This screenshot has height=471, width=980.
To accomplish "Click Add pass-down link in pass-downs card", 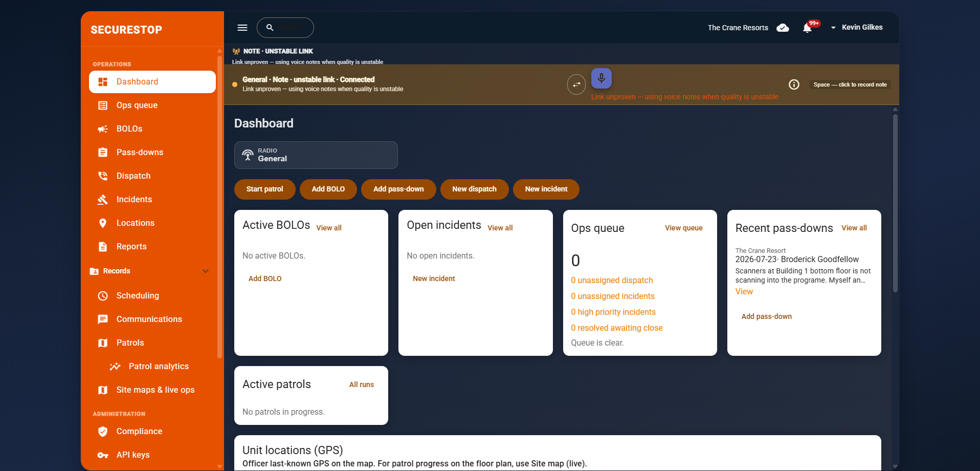I will [x=767, y=316].
